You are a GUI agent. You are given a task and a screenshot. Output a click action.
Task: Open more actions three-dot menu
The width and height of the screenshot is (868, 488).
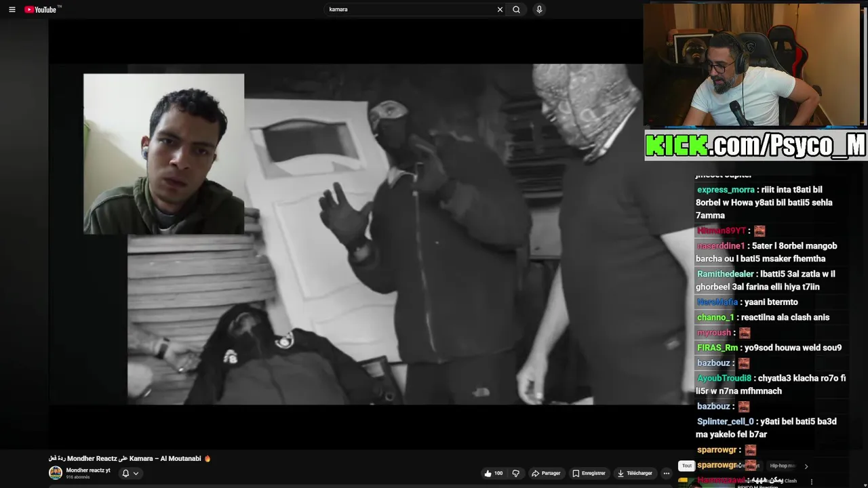tap(666, 473)
